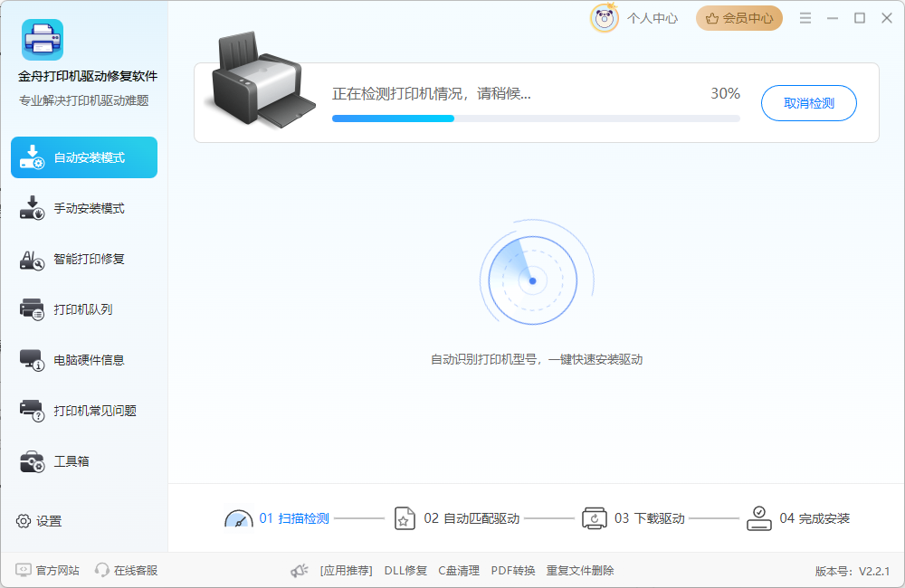Image resolution: width=905 pixels, height=588 pixels.
Task: Click the 工具箱 toolbox icon
Action: coord(32,461)
